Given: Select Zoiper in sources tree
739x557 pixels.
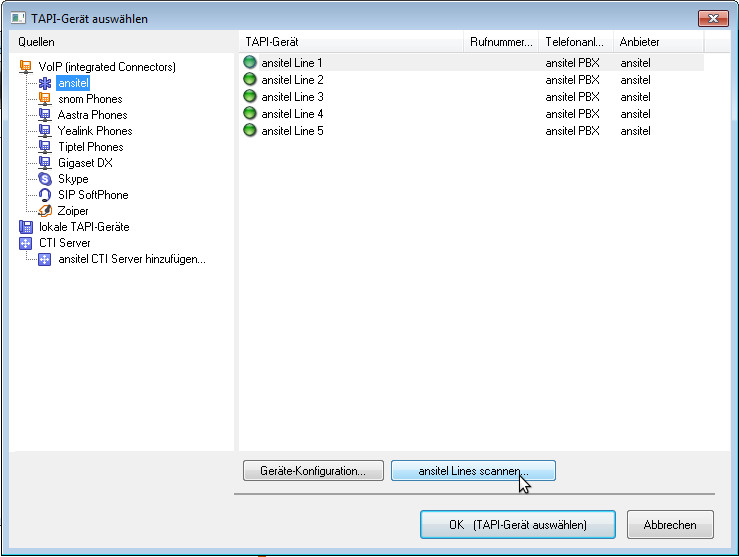Looking at the screenshot, I should coord(73,211).
